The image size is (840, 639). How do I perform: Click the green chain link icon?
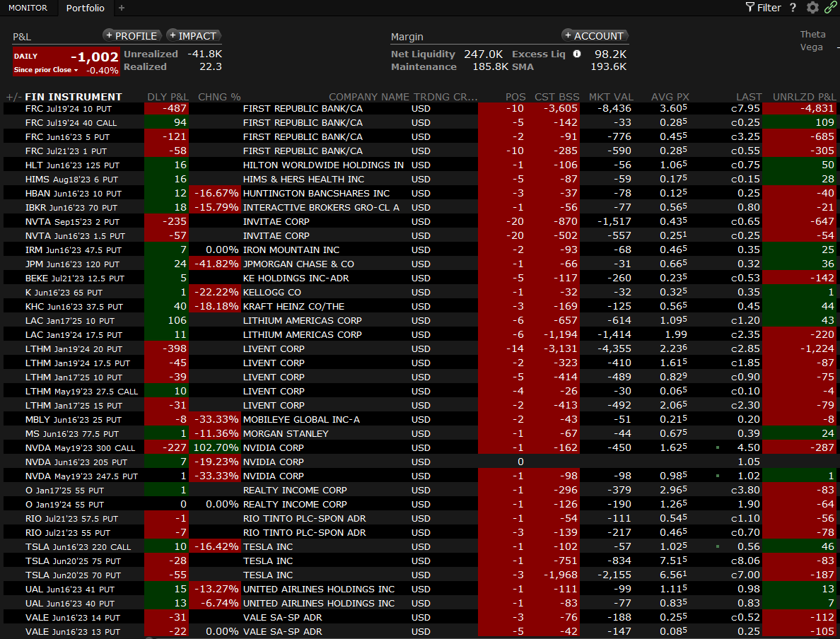click(831, 8)
